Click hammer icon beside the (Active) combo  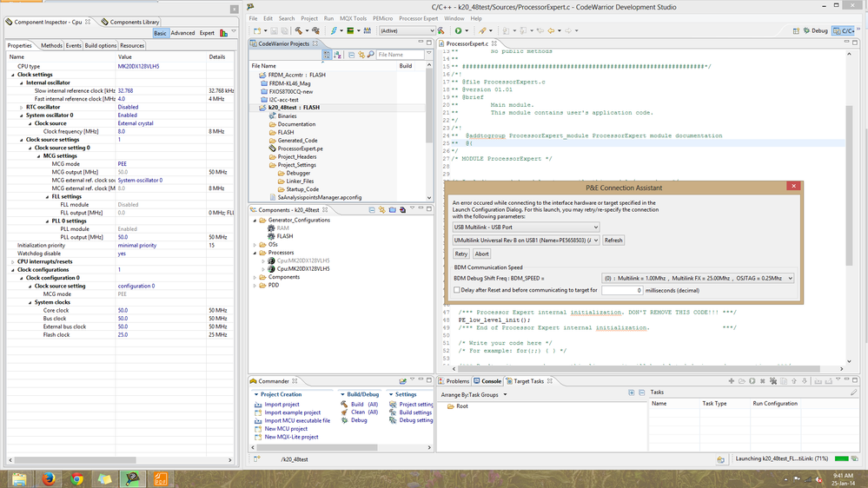(441, 31)
